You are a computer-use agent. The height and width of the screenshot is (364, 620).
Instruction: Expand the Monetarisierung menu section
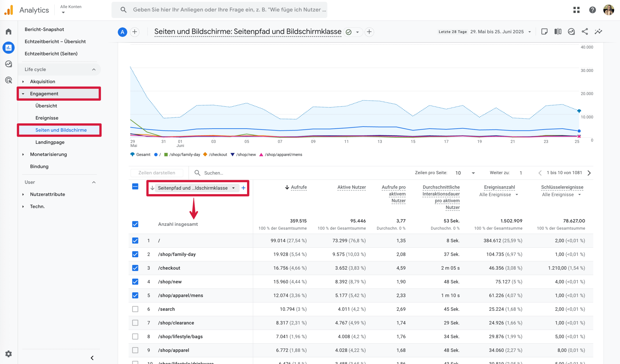pyautogui.click(x=48, y=154)
